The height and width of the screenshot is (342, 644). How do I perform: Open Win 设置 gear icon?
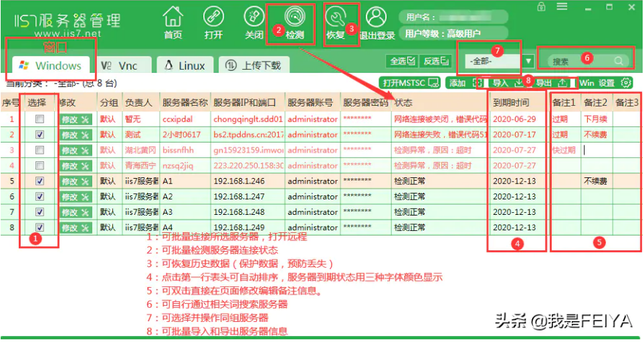tap(626, 82)
